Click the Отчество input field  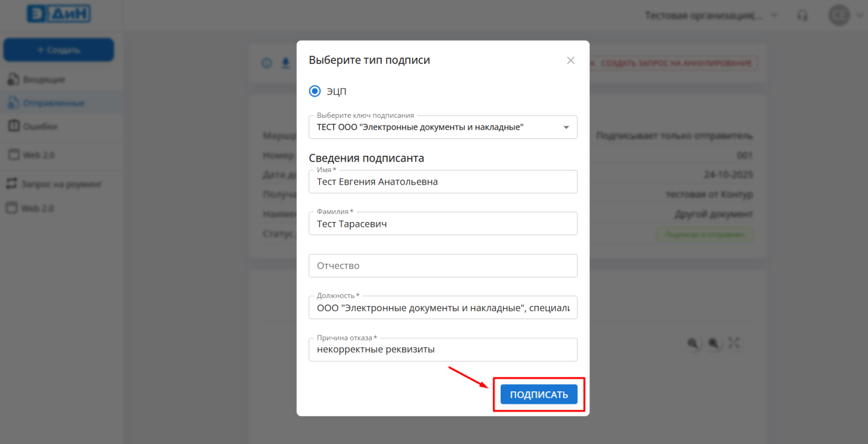443,266
